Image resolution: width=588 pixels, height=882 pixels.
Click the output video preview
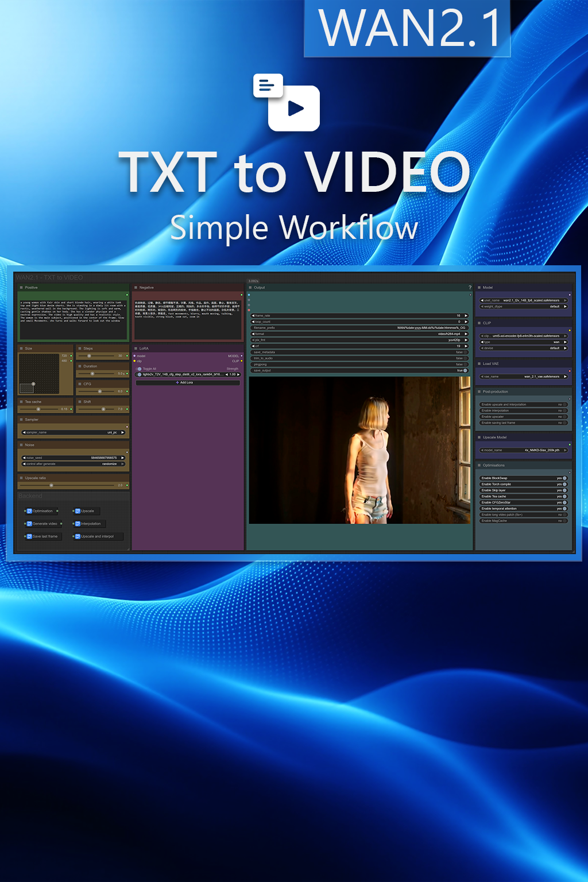(x=360, y=450)
